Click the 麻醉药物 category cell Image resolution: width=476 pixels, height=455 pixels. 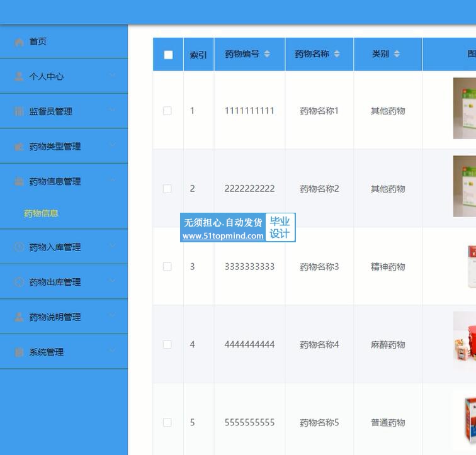click(x=388, y=345)
